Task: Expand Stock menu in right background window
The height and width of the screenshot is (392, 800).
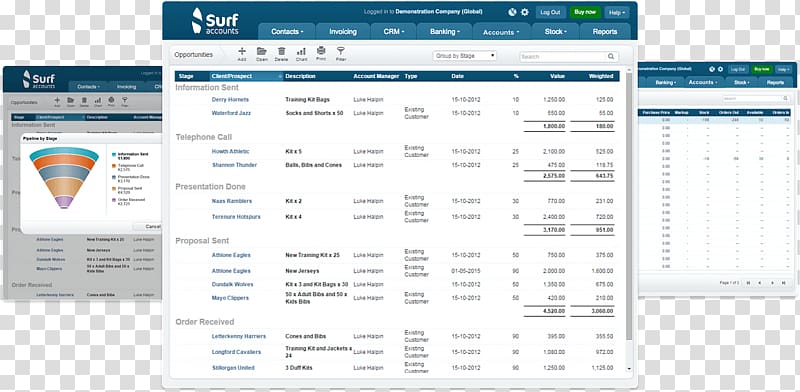Action: [x=740, y=82]
